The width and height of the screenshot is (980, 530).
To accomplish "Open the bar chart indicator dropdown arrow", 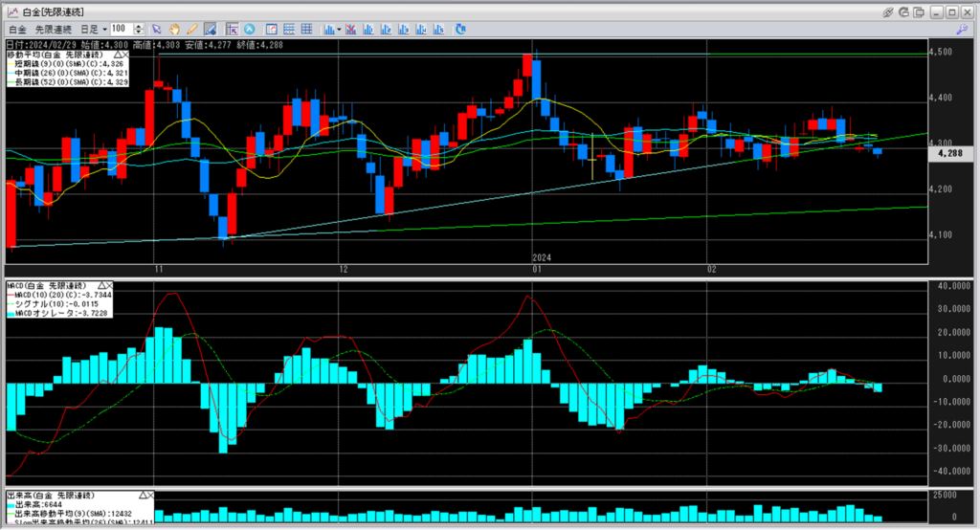I will [x=340, y=30].
